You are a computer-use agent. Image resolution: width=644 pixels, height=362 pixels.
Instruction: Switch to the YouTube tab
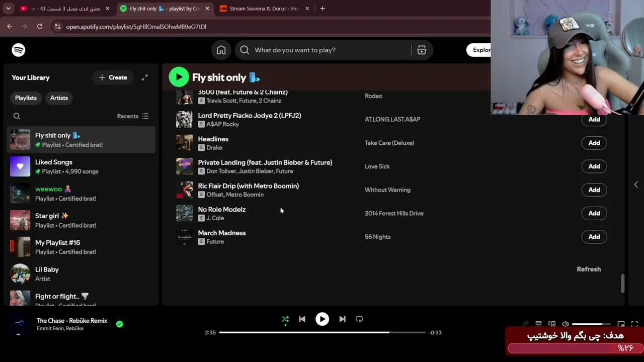click(x=65, y=9)
